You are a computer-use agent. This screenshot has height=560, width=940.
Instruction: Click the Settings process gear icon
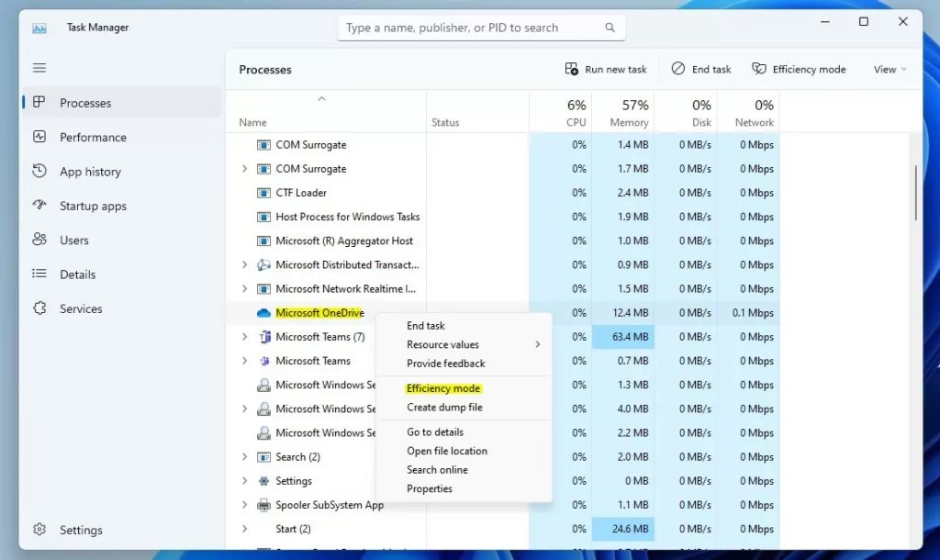(263, 481)
